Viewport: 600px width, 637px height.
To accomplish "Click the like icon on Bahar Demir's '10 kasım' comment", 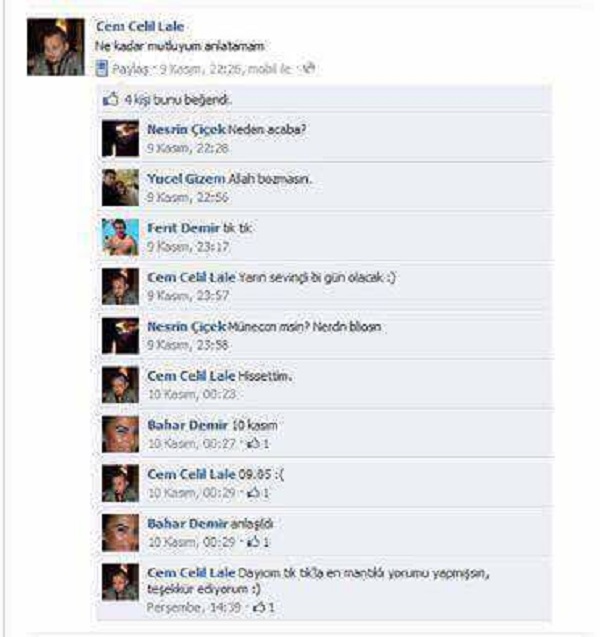I will tap(254, 443).
